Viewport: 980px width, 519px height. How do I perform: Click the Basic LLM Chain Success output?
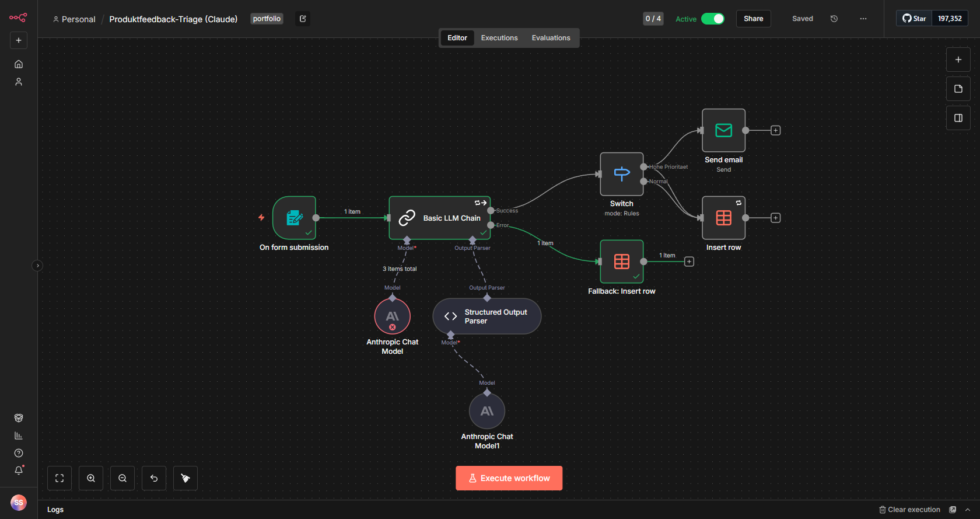coord(491,211)
